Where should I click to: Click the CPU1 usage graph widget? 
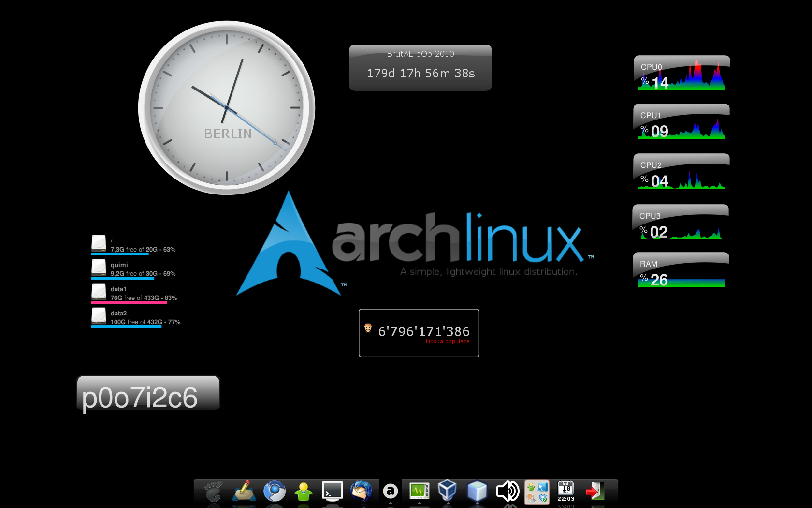(681, 121)
